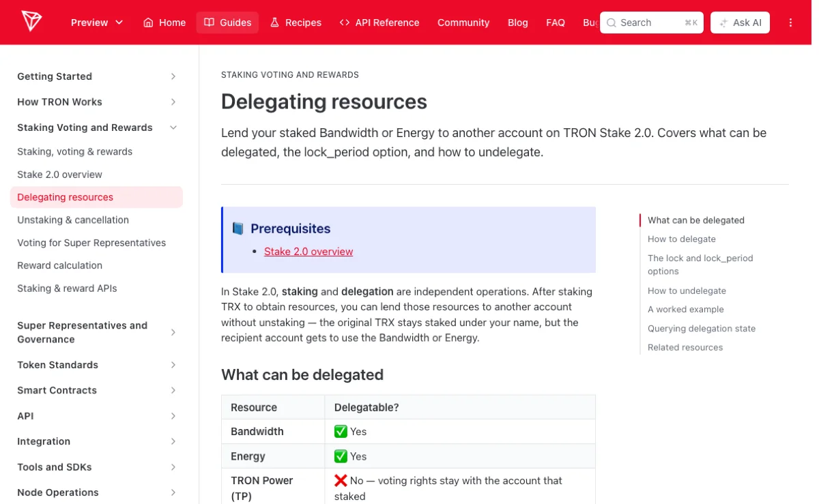Follow the Stake 2.0 overview prerequisite link
The width and height of the screenshot is (819, 504).
[308, 252]
